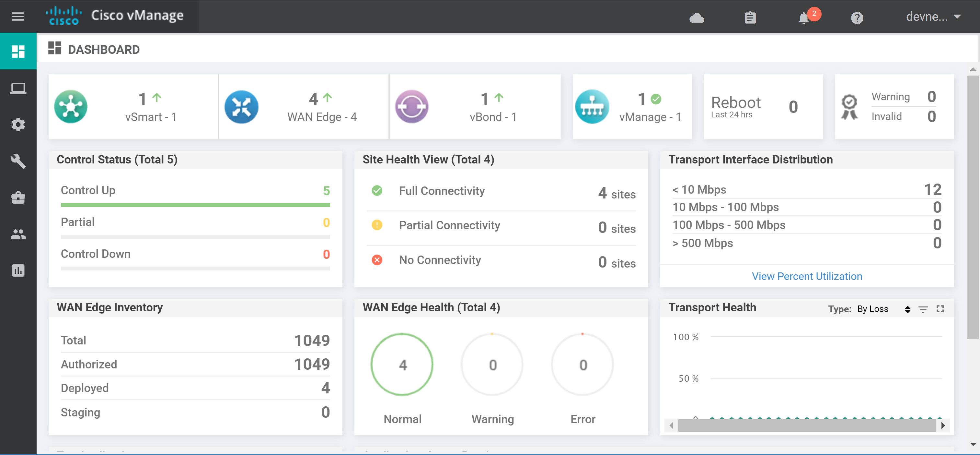This screenshot has width=980, height=455.
Task: Click the Partial control status bar
Action: pyautogui.click(x=195, y=237)
